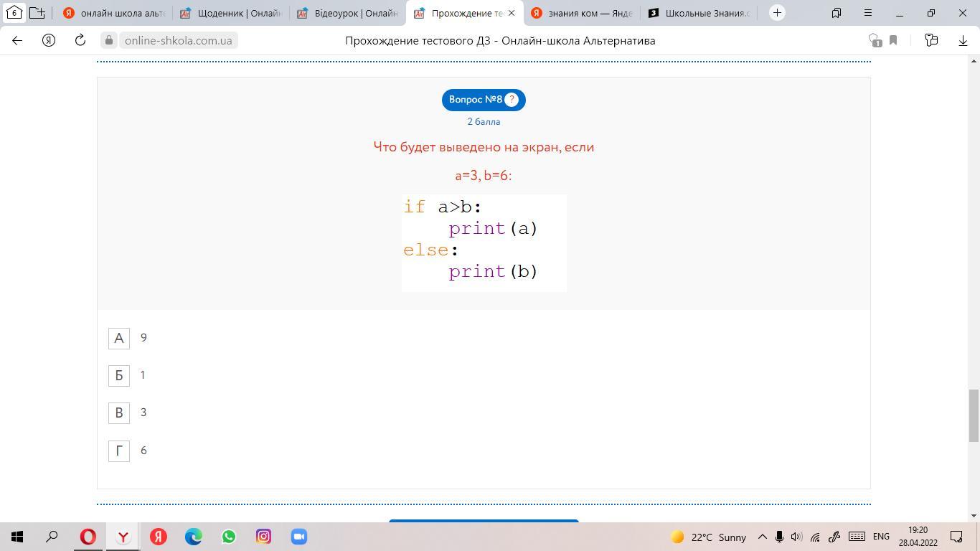Switch to the 'Щоденник | Онлайн' tab
This screenshot has width=980, height=551.
pos(231,13)
